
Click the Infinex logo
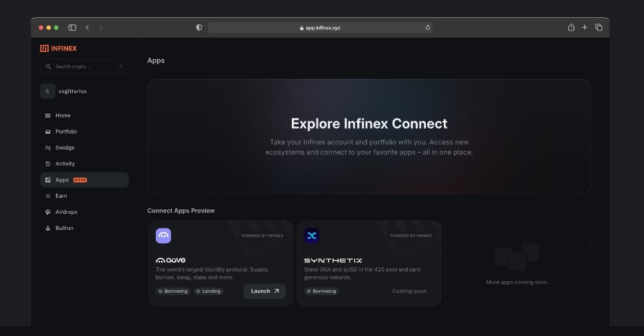coord(58,48)
